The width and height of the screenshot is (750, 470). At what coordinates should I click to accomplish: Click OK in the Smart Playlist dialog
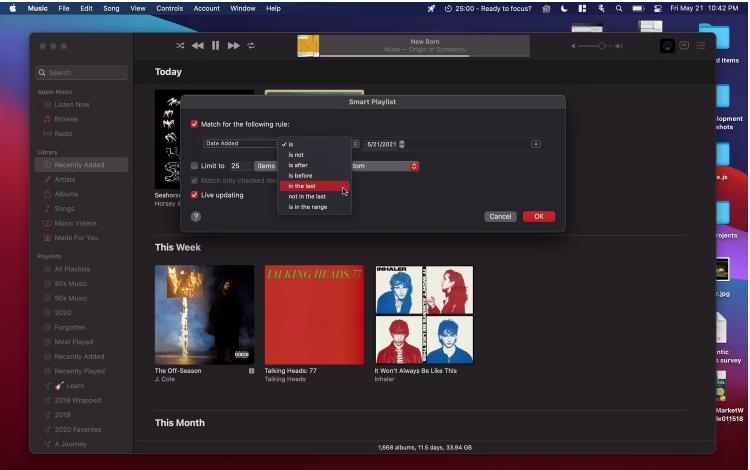coord(539,217)
